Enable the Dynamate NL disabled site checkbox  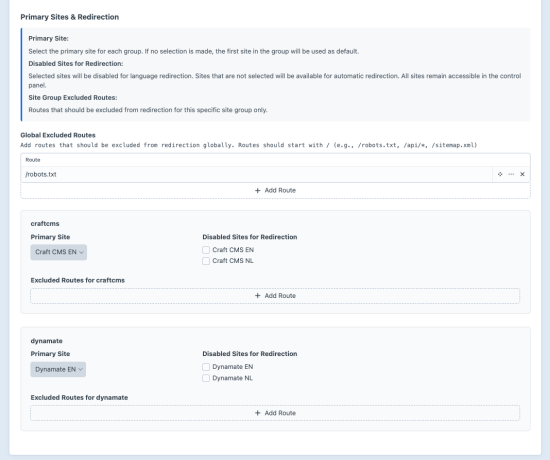206,378
